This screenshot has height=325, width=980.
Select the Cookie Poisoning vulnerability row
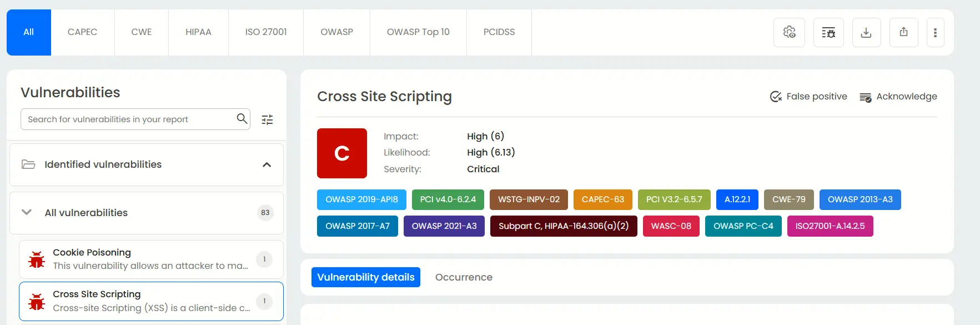151,259
